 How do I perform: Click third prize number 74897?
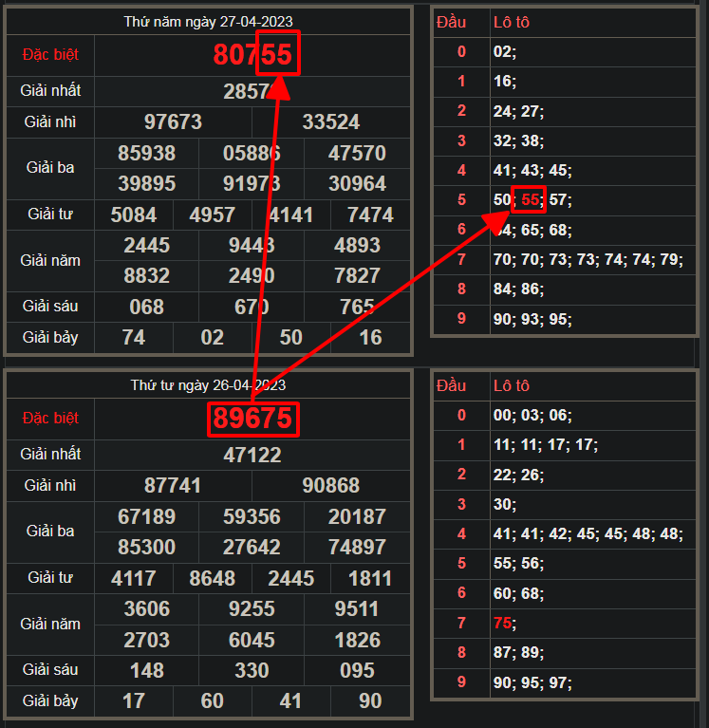click(357, 548)
